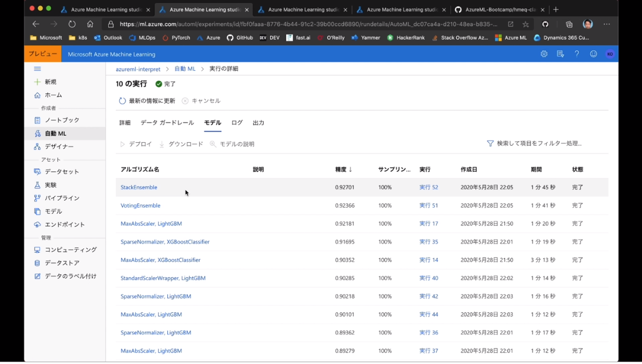Open the notifications panel icon in header

click(x=560, y=54)
